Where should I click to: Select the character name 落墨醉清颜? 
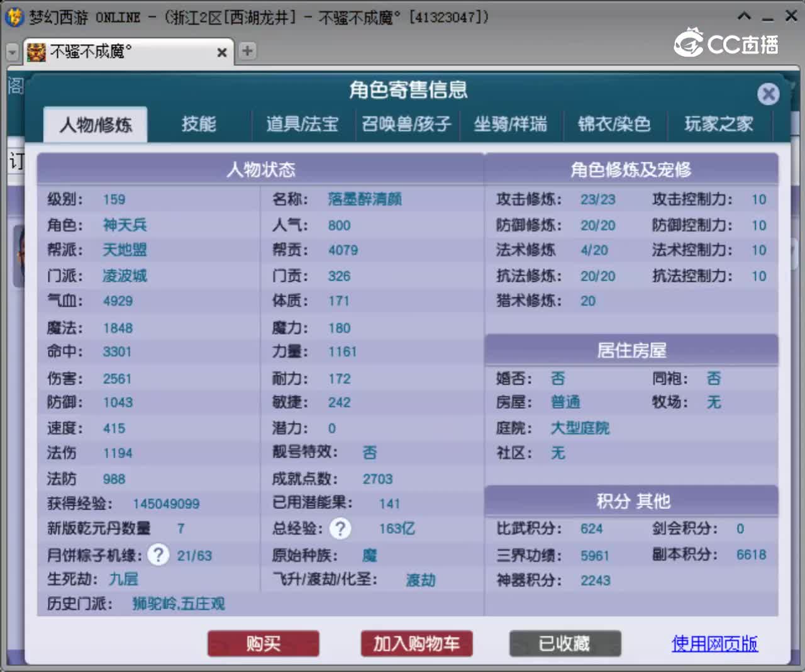click(x=365, y=199)
